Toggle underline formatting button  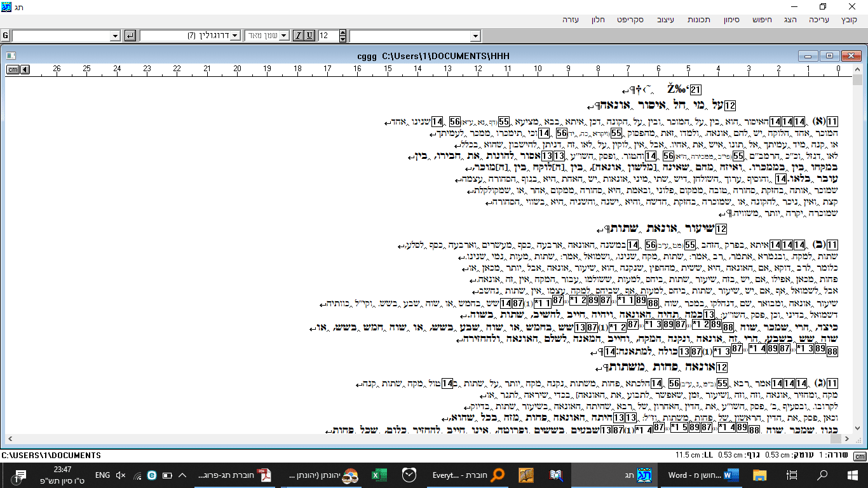309,36
